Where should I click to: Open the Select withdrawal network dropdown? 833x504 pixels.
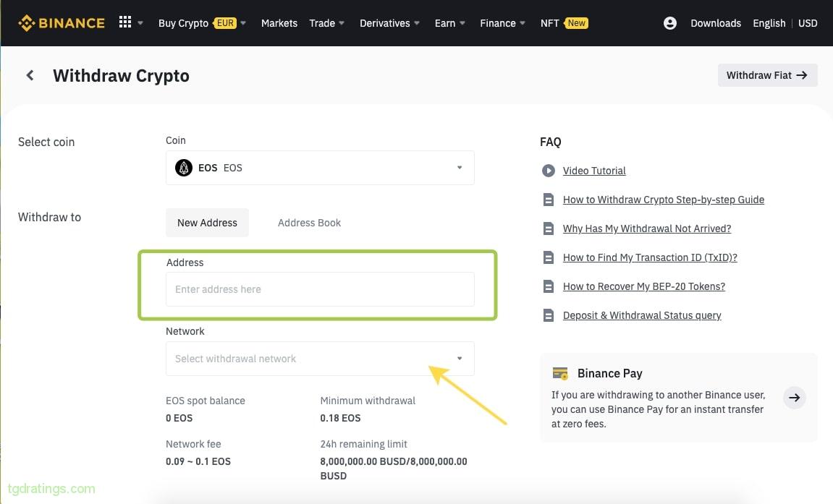tap(320, 359)
